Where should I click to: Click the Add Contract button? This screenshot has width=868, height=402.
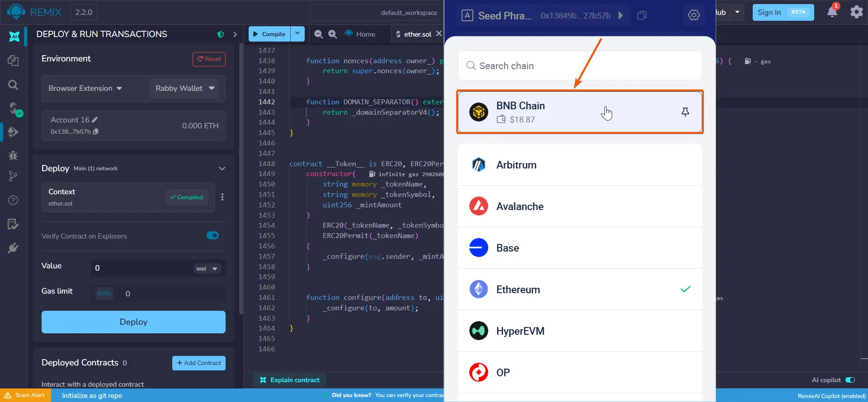[x=199, y=363]
